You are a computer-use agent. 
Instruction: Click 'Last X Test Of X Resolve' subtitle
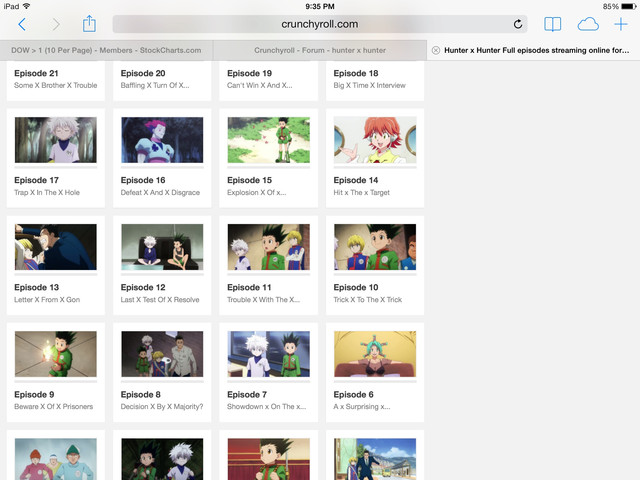[x=160, y=300]
